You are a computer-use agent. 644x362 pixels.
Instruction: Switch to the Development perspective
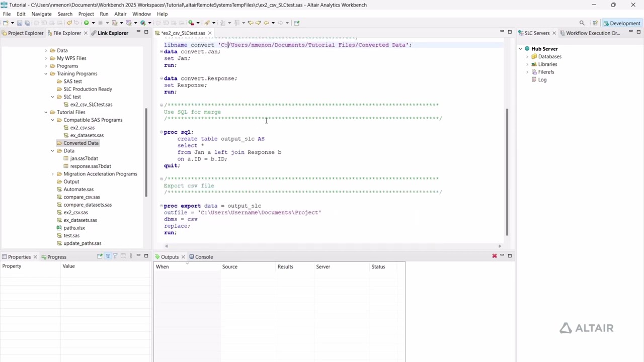tap(622, 23)
